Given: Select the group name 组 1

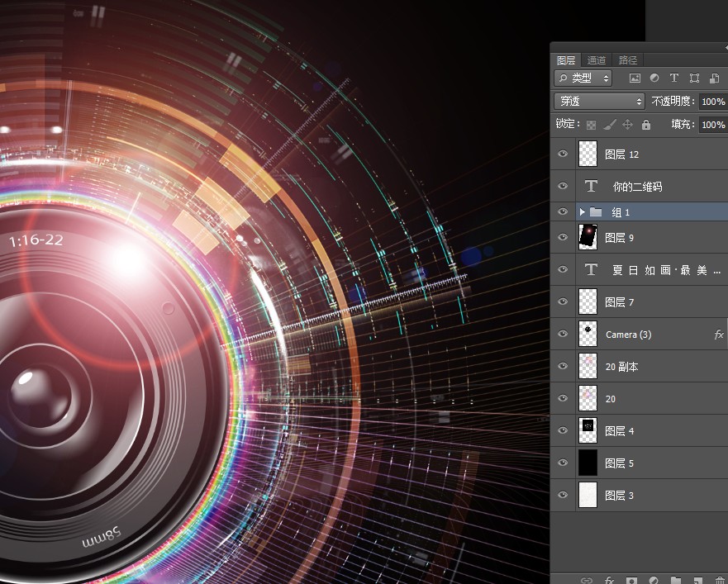Looking at the screenshot, I should (621, 212).
